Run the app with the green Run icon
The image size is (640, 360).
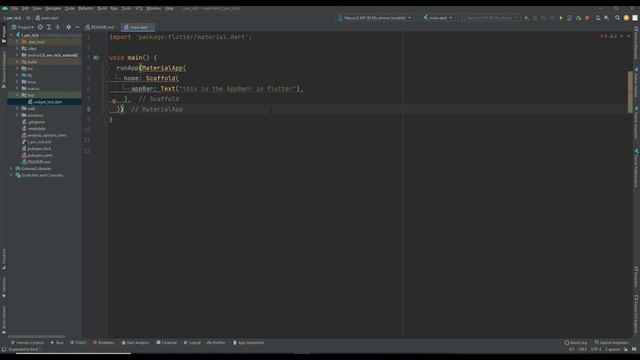tap(527, 18)
